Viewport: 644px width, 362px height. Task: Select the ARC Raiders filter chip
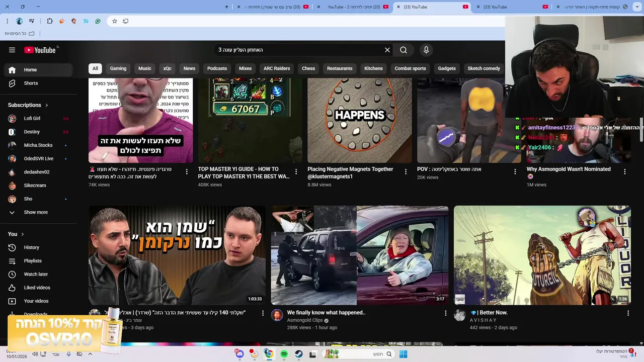pyautogui.click(x=277, y=68)
